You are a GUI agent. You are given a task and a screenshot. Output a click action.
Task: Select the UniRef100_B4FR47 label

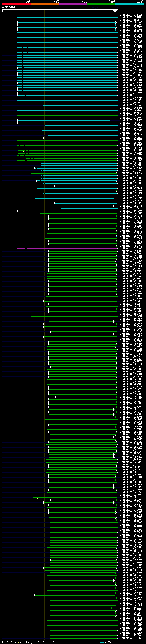pyautogui.click(x=131, y=95)
